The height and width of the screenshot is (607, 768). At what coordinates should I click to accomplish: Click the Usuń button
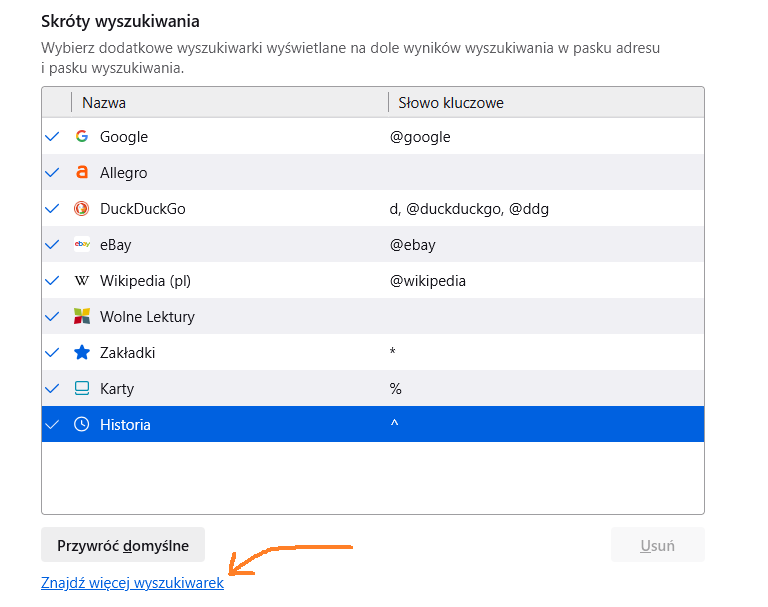[x=657, y=545]
